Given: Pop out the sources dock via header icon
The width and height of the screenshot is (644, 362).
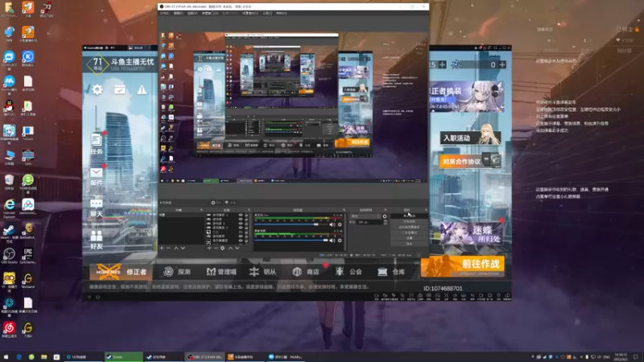Looking at the screenshot, I should click(249, 210).
